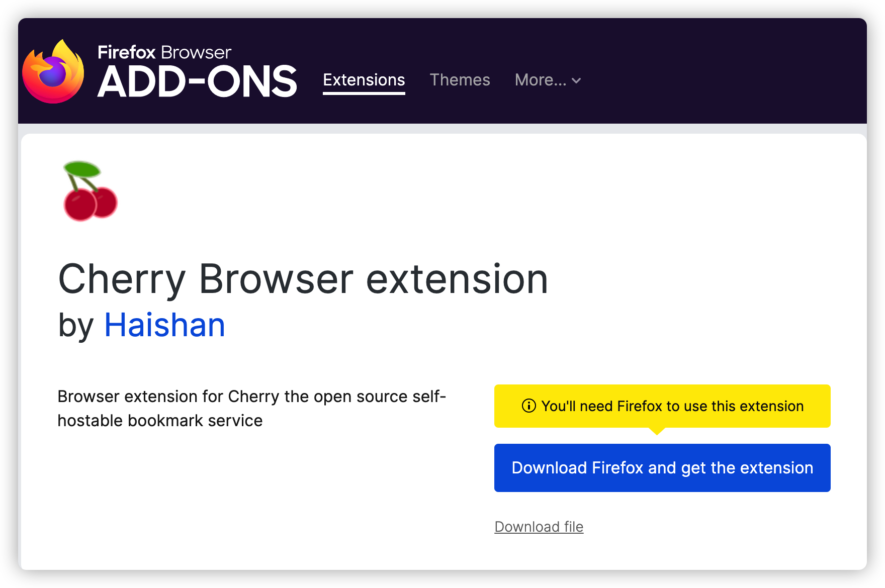Open the Download file link
885x588 pixels.
tap(539, 527)
